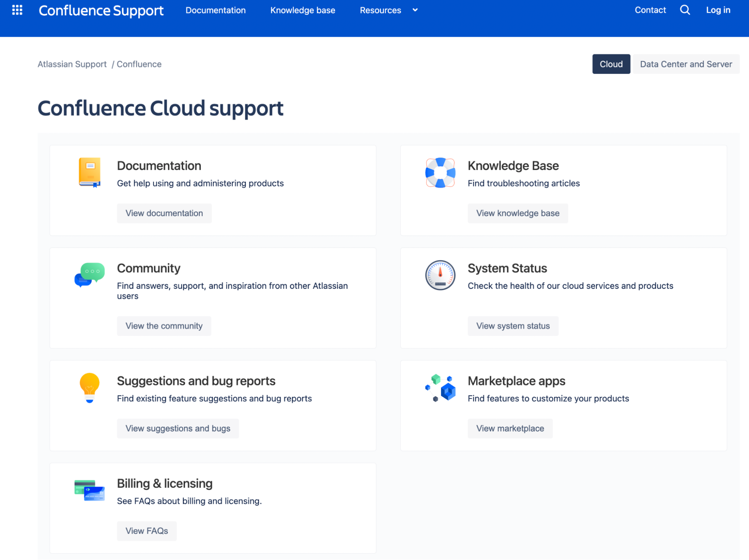Click the Billing & licensing heading
The width and height of the screenshot is (749, 560).
point(164,483)
